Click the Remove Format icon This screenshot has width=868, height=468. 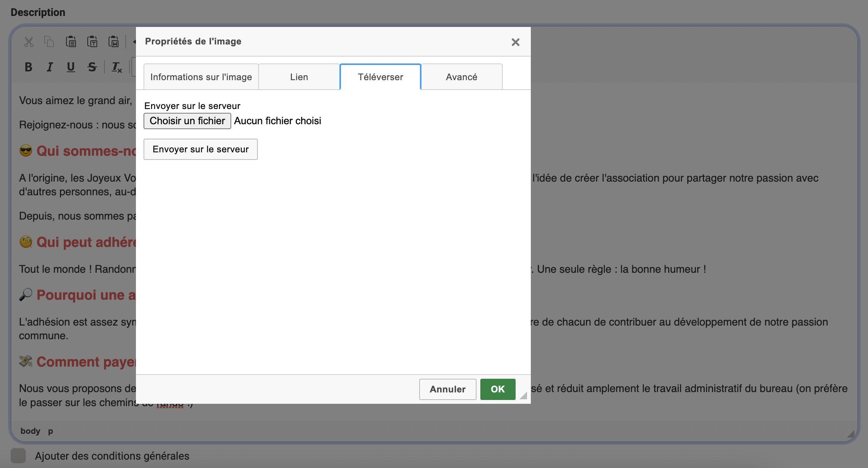[x=117, y=67]
